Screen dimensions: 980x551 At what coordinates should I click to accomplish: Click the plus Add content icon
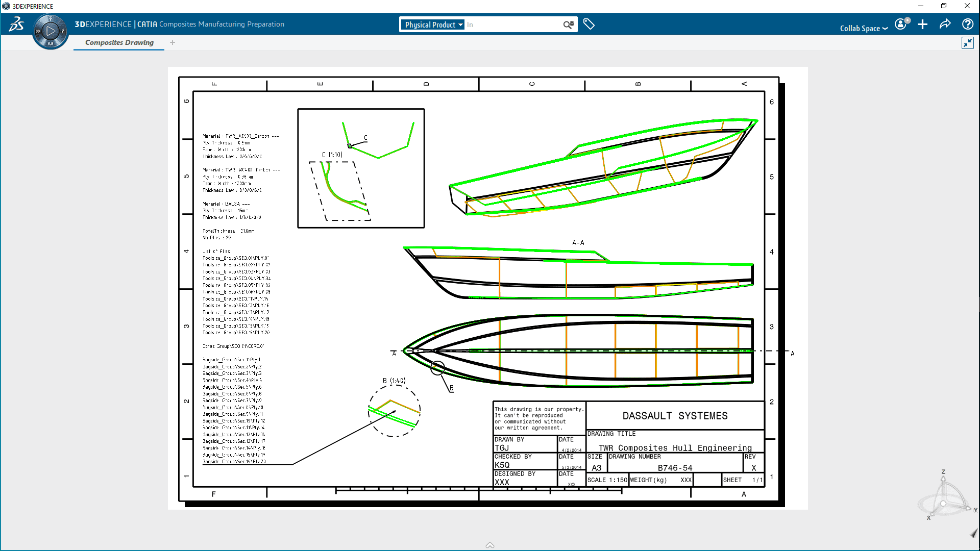click(x=922, y=24)
